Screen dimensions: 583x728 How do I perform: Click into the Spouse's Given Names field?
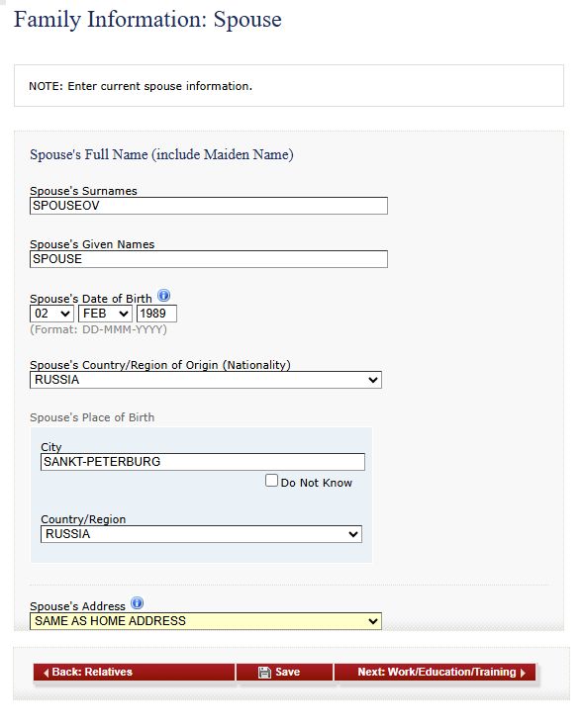209,259
